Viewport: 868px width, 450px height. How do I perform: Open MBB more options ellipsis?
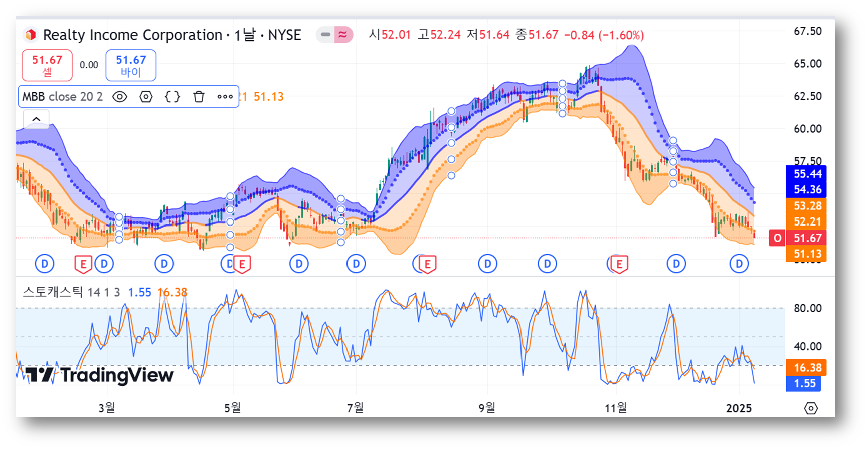(x=225, y=97)
